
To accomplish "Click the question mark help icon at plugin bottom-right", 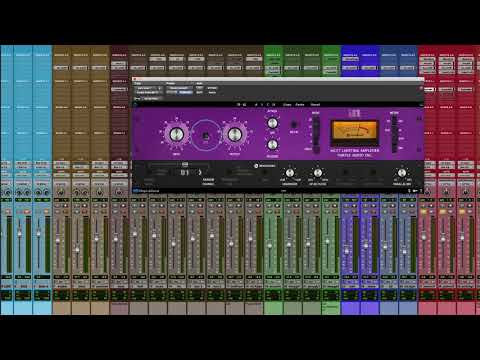I will pyautogui.click(x=421, y=191).
